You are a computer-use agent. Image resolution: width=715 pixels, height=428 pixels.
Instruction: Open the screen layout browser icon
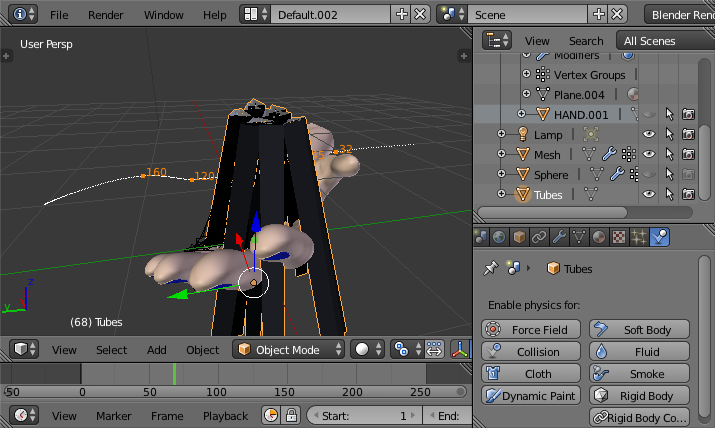[255, 15]
